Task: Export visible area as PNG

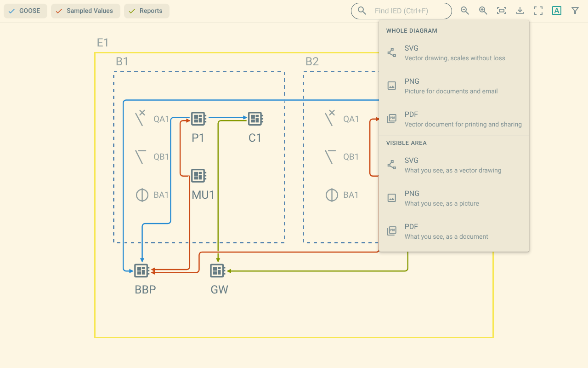Action: click(x=454, y=198)
